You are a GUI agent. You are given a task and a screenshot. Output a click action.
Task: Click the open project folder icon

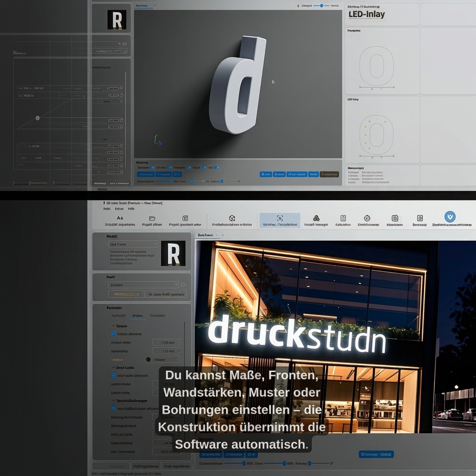[x=152, y=218]
